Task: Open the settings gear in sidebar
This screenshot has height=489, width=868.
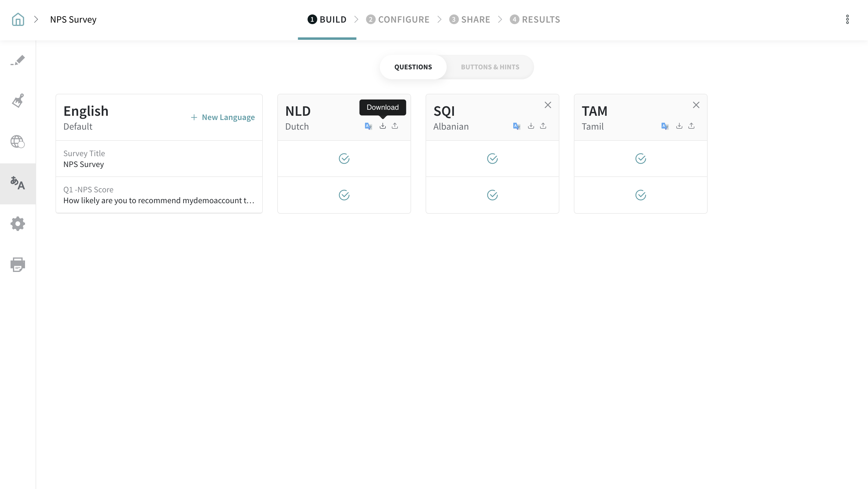Action: pyautogui.click(x=18, y=224)
